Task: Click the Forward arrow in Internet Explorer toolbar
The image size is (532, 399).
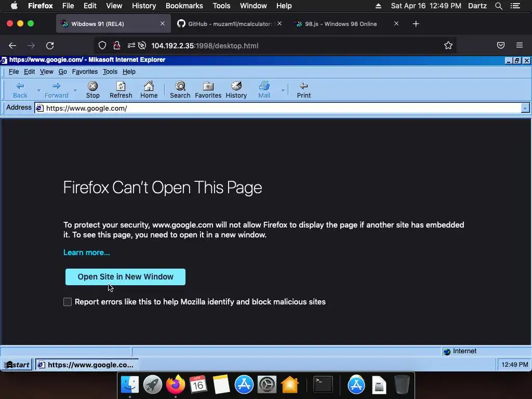Action: pos(56,90)
